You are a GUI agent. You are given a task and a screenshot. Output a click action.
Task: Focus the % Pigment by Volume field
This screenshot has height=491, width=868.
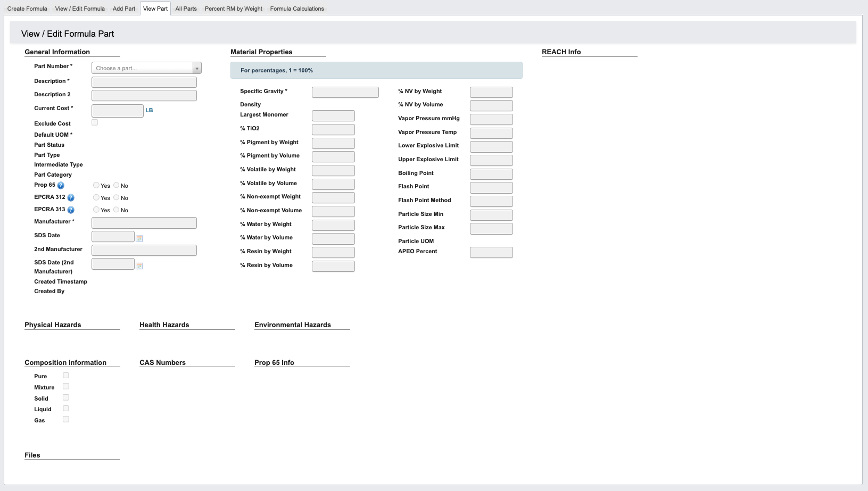click(333, 156)
